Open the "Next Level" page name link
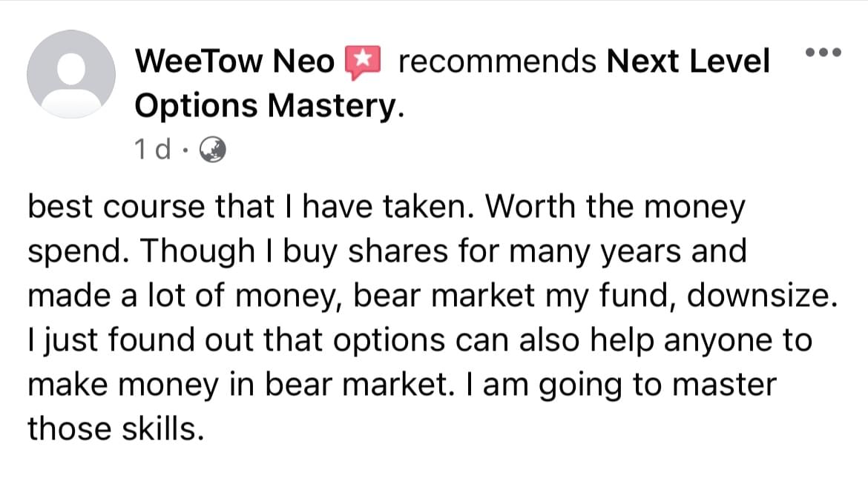 point(688,62)
